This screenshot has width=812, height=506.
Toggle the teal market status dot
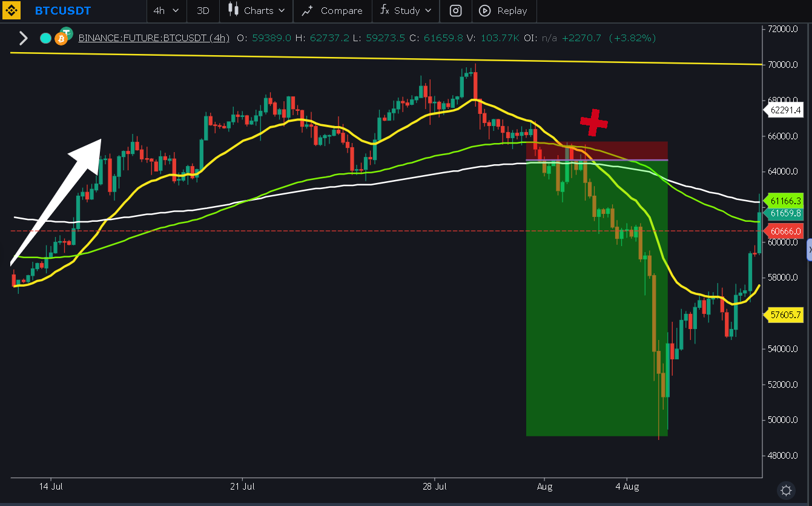45,38
